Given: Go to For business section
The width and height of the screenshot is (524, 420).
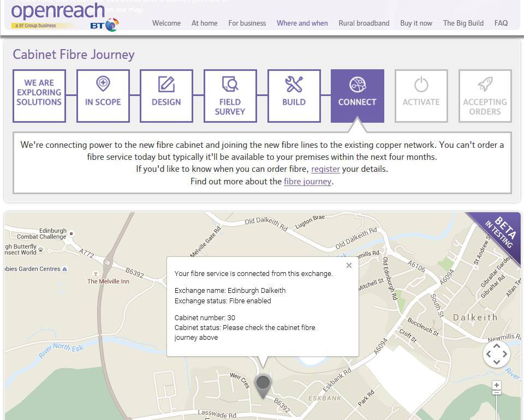Looking at the screenshot, I should pyautogui.click(x=247, y=23).
